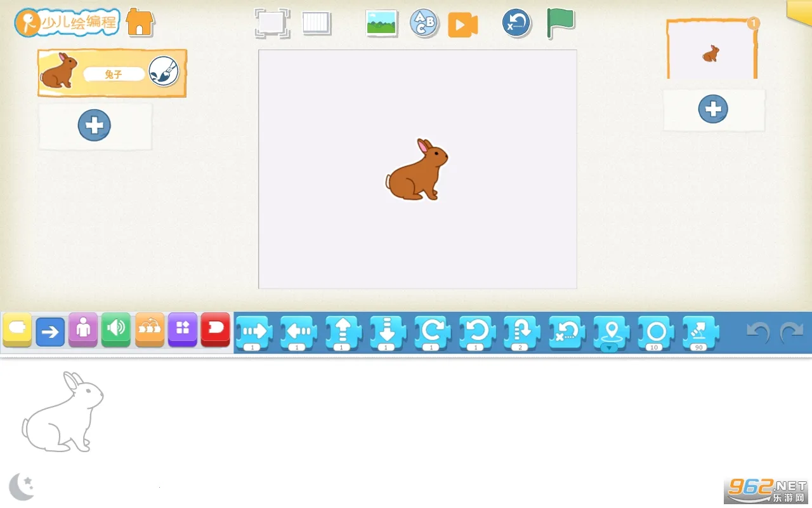Image resolution: width=812 pixels, height=508 pixels.
Task: Select the go-home reset position block
Action: pos(566,331)
